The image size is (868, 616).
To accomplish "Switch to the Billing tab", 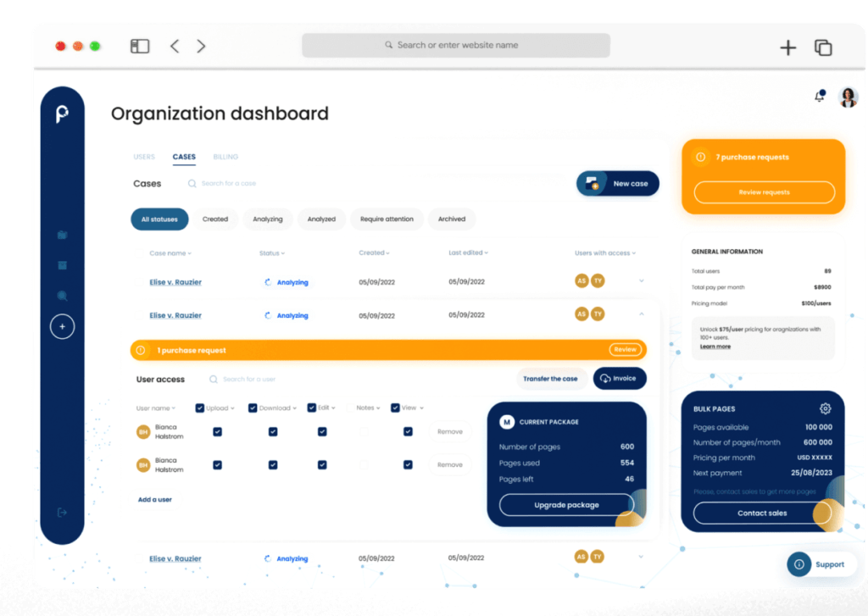I will tap(225, 157).
